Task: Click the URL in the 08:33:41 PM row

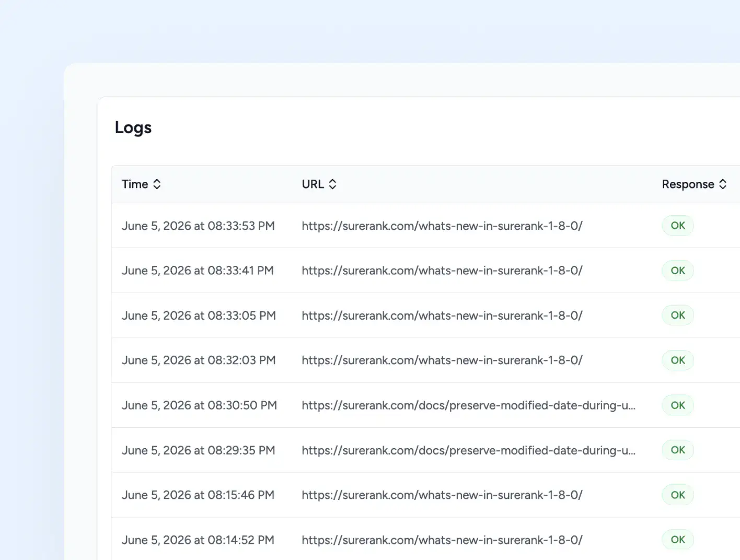Action: (442, 271)
